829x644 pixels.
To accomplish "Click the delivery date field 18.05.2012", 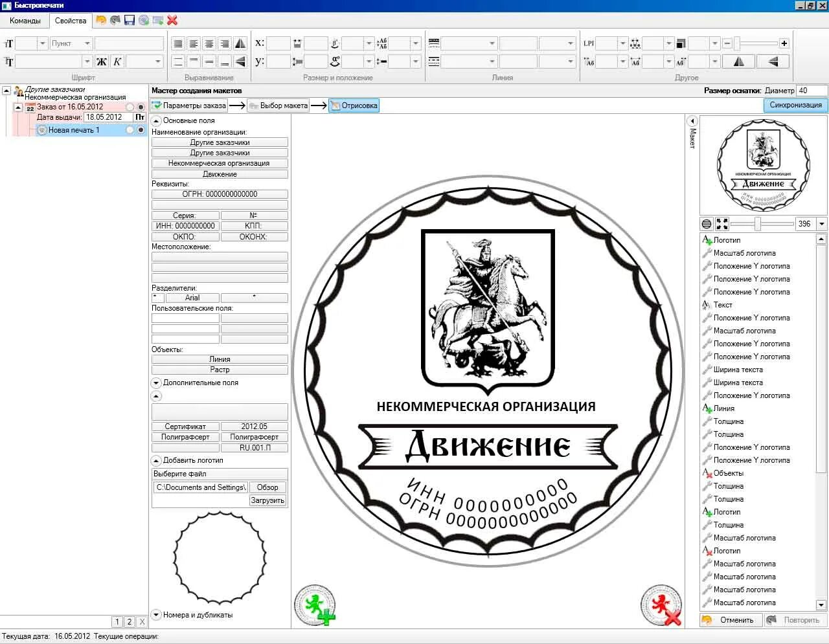I will (x=108, y=117).
